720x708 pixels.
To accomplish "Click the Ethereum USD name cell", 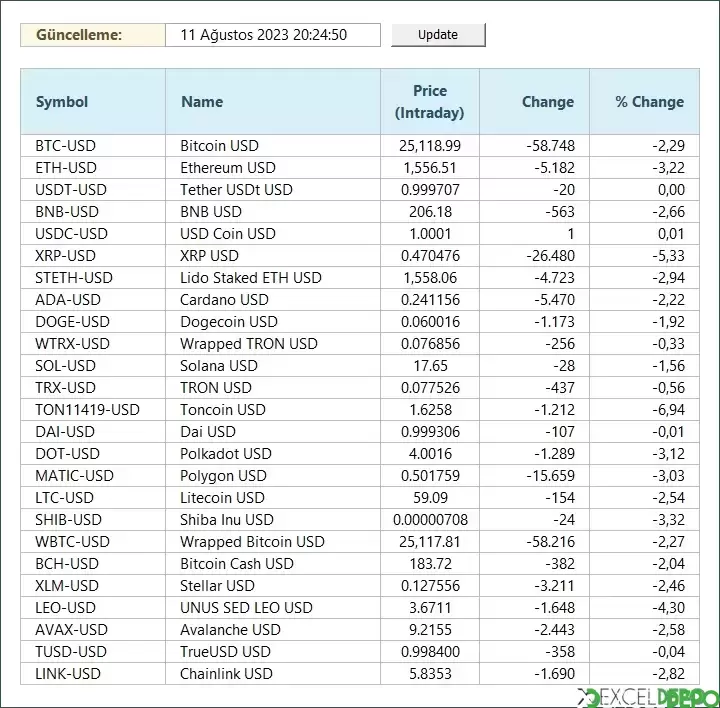I will pos(228,168).
